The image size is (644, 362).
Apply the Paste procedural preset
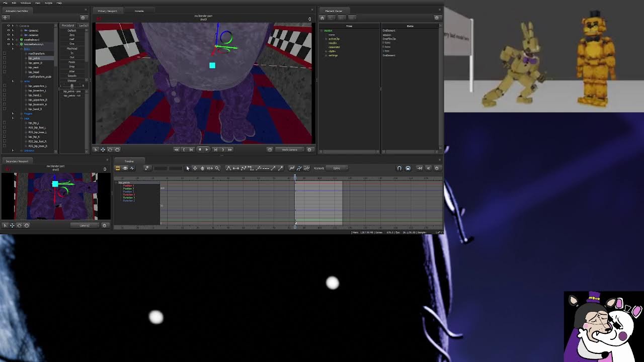[72, 62]
